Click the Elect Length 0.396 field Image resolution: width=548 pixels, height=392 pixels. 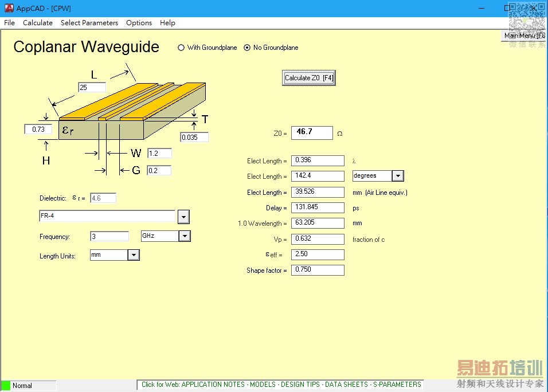[318, 160]
